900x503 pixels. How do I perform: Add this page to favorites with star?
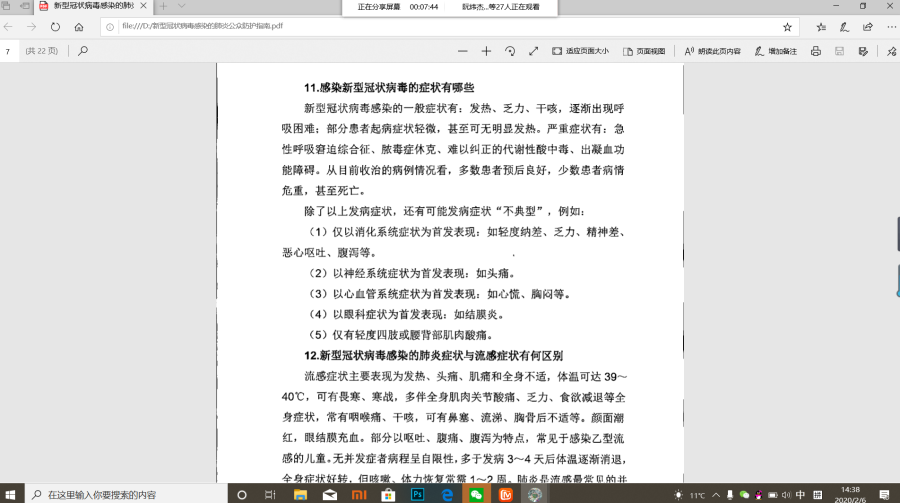tap(787, 27)
